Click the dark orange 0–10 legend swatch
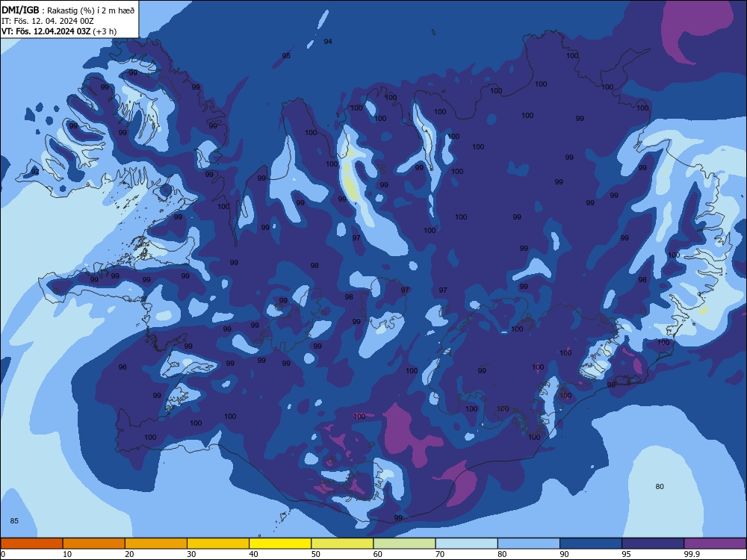Image resolution: width=747 pixels, height=560 pixels. (31, 544)
